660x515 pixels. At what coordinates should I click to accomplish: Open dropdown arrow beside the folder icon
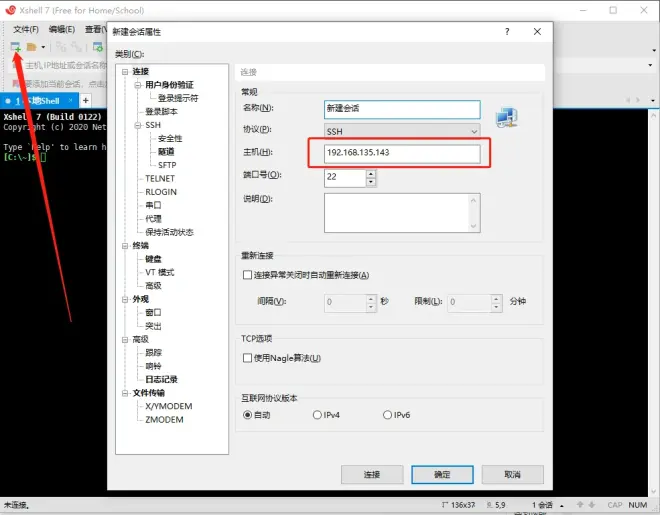pyautogui.click(x=43, y=47)
